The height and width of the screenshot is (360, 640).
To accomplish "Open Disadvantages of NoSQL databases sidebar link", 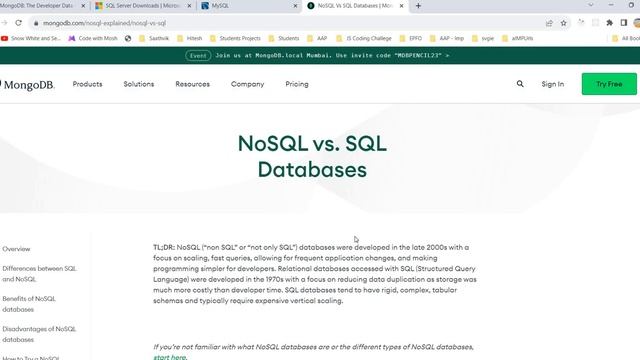I will 39,334.
